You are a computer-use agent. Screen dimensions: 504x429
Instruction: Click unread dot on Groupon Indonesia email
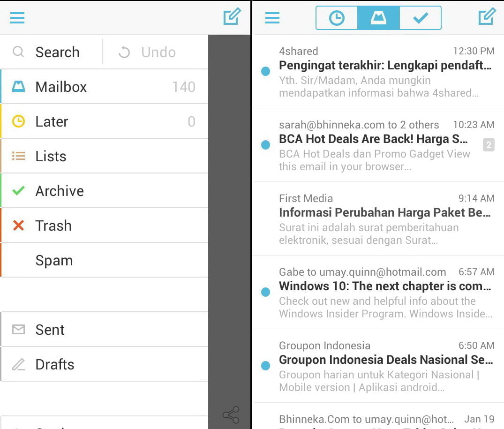tap(265, 366)
